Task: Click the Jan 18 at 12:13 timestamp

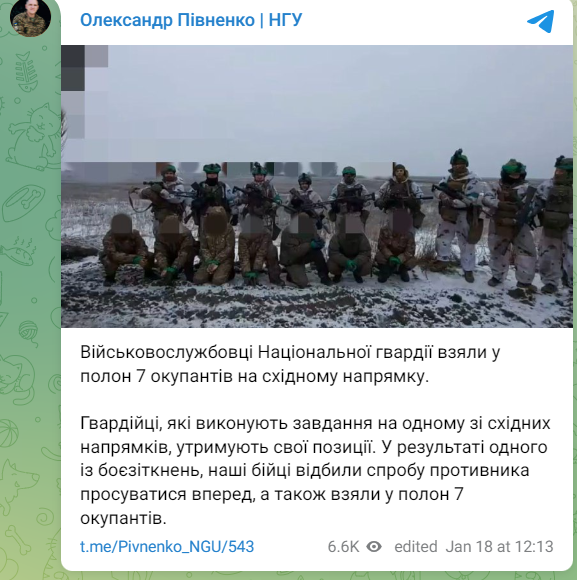Action: pyautogui.click(x=499, y=546)
